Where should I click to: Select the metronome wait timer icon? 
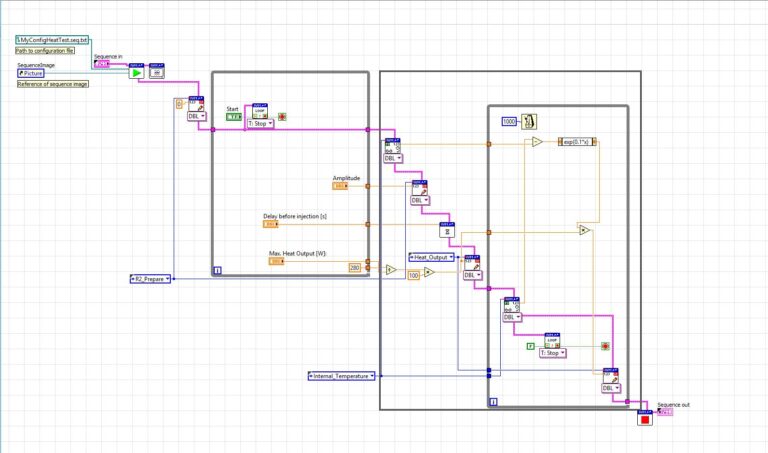tap(530, 121)
